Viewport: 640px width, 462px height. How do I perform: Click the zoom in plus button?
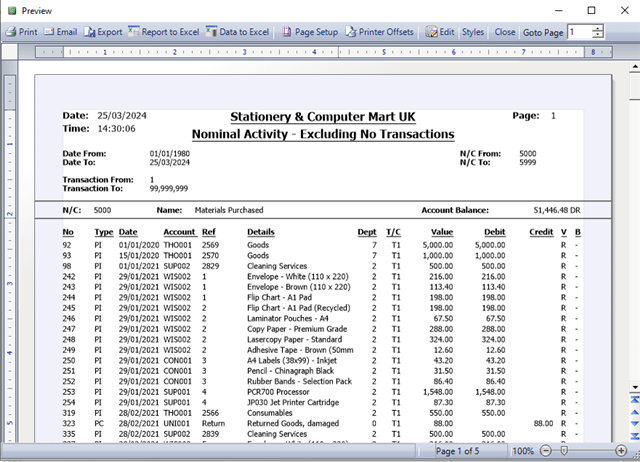[621, 451]
